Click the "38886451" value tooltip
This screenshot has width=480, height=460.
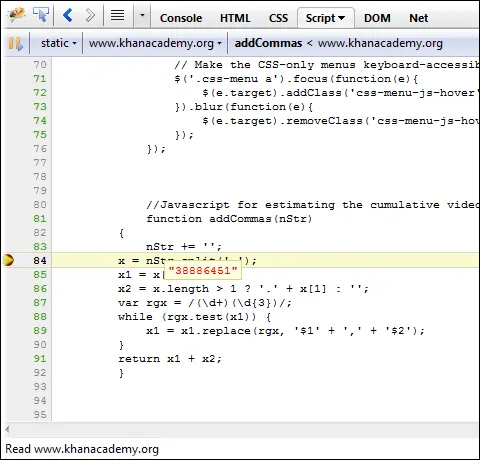[203, 271]
